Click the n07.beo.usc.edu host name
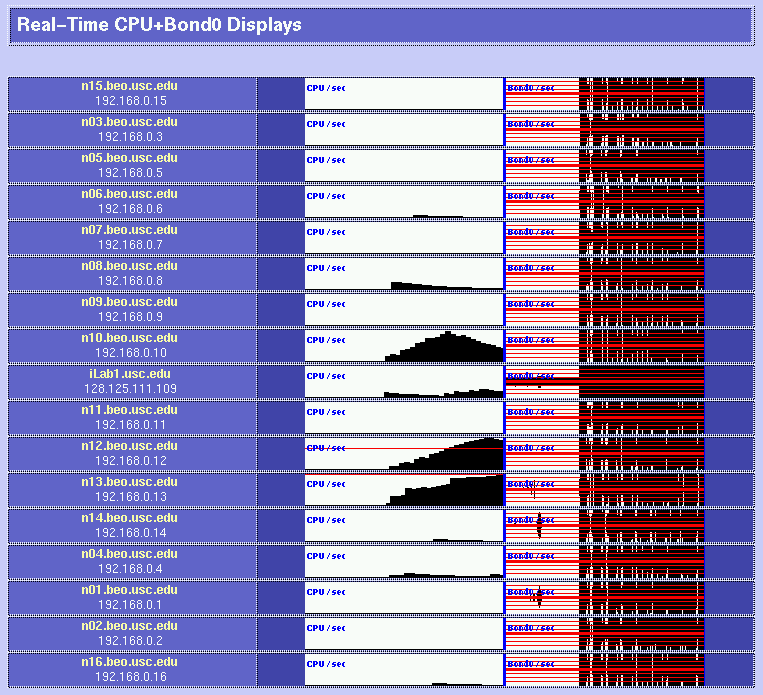Screen dimensions: 763x695 pos(130,230)
